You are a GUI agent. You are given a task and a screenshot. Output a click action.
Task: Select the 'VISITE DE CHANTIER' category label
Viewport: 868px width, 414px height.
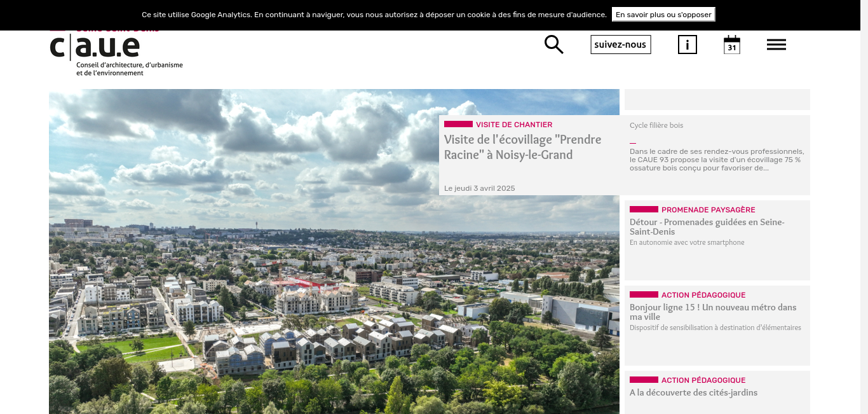[x=514, y=125]
